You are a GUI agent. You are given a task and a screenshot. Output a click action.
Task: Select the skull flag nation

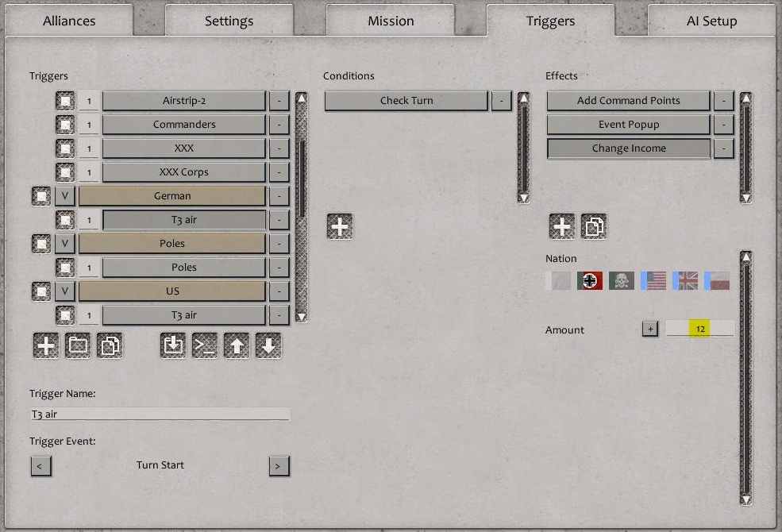pos(622,281)
